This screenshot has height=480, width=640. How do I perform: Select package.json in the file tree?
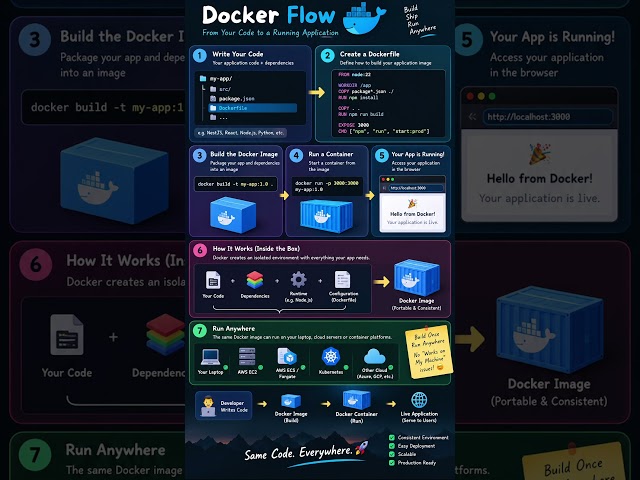[x=232, y=98]
